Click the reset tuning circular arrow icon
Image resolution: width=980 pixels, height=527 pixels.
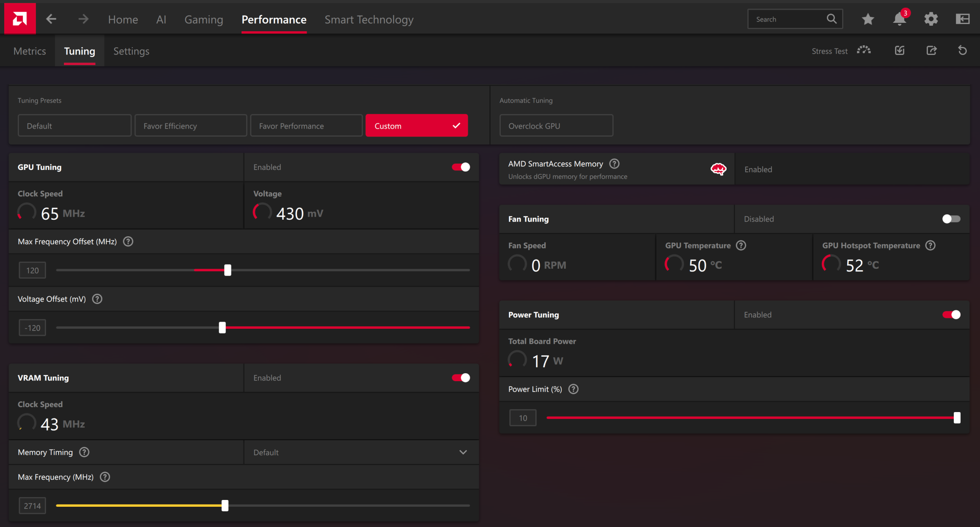click(962, 51)
